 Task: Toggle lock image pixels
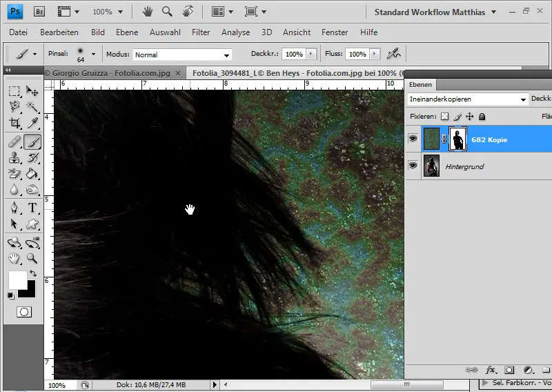(x=457, y=117)
